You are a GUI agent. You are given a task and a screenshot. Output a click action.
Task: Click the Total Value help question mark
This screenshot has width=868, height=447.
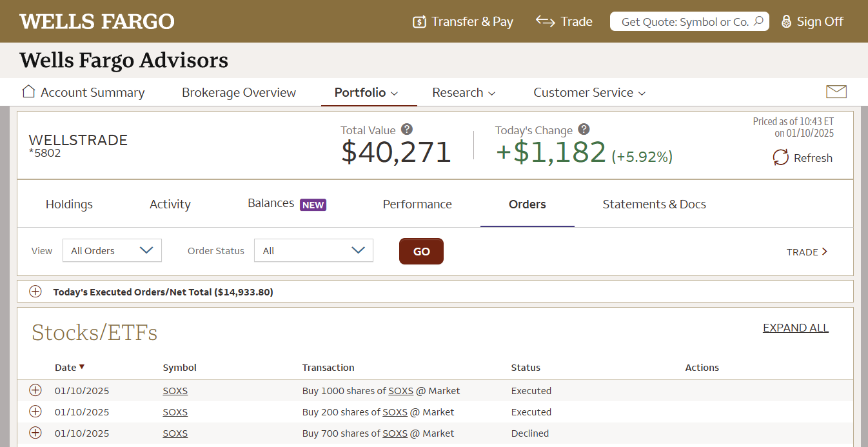[406, 129]
